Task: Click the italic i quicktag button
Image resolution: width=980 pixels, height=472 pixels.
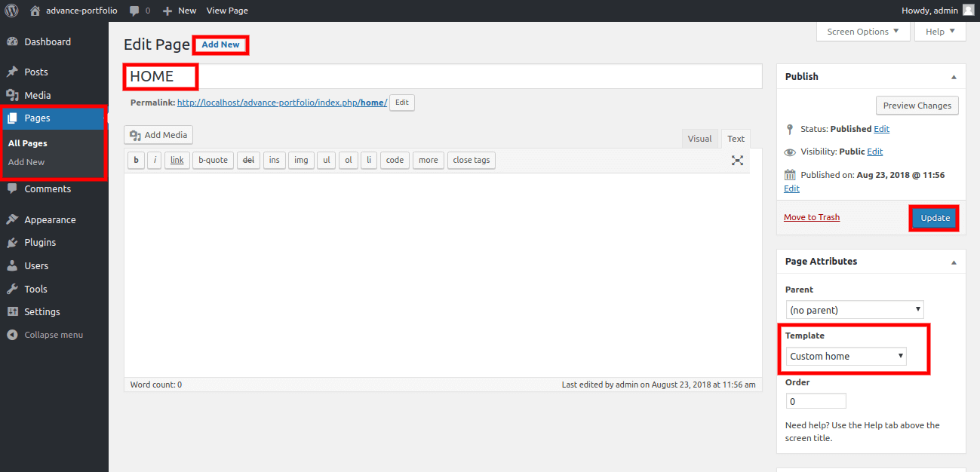Action: 155,160
